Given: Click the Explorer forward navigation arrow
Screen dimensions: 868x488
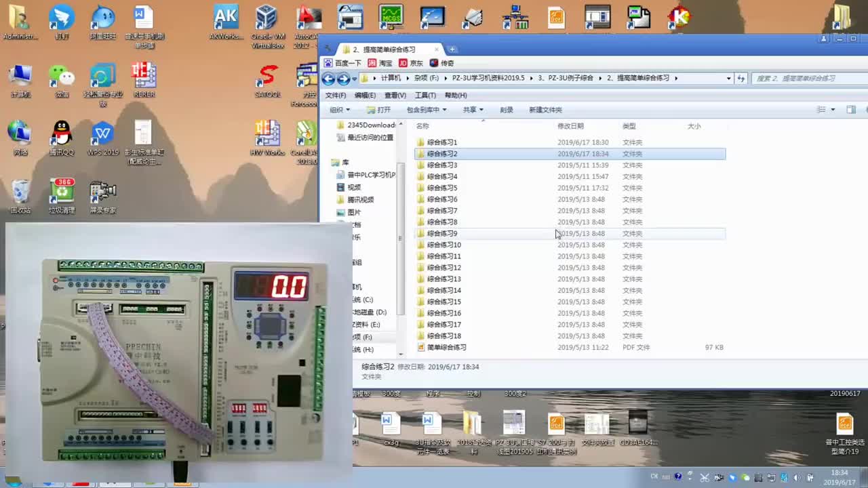Looking at the screenshot, I should pyautogui.click(x=343, y=79).
